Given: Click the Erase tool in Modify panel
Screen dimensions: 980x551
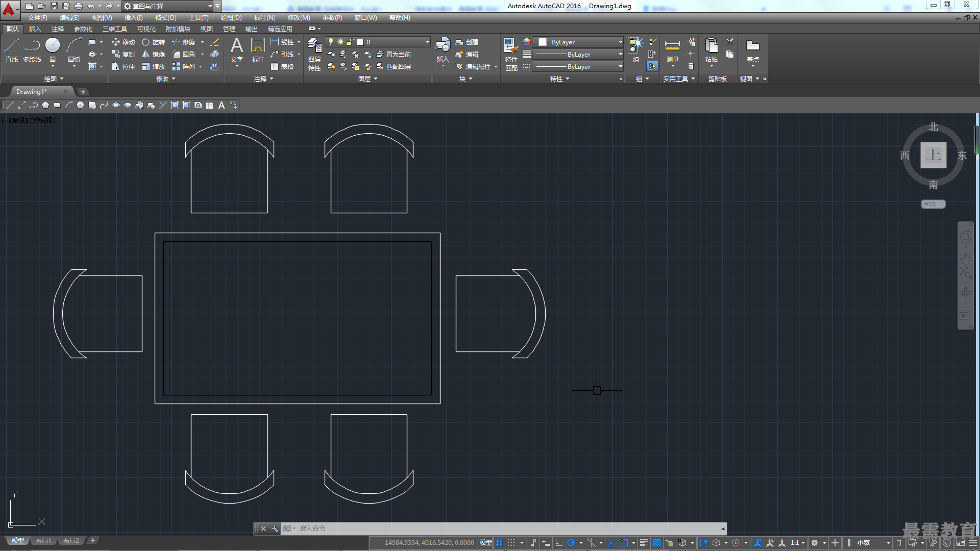Looking at the screenshot, I should pos(215,42).
